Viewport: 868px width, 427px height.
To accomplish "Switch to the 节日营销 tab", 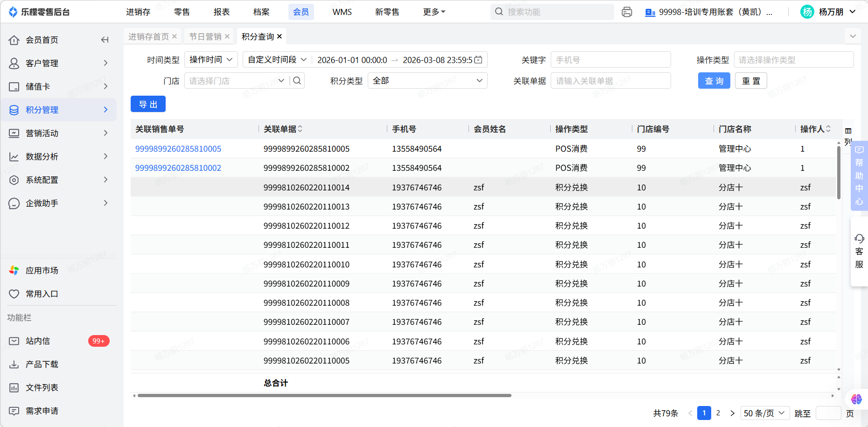I will tap(205, 36).
